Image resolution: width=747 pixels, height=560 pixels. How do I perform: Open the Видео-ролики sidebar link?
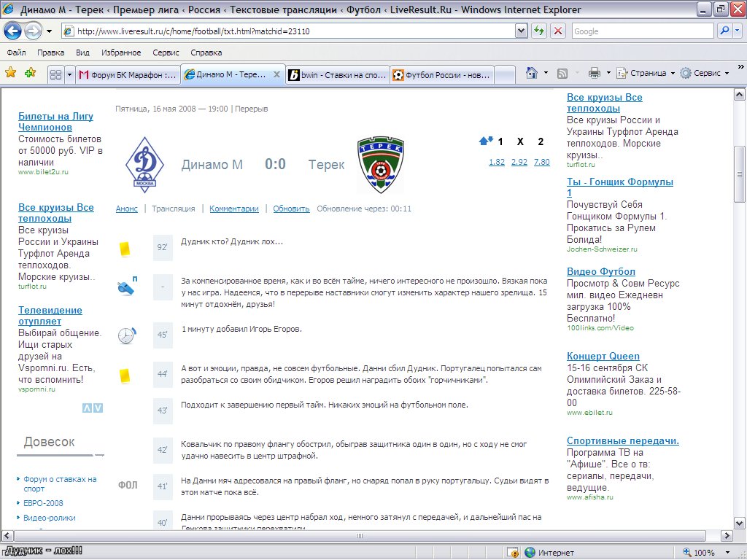point(49,518)
